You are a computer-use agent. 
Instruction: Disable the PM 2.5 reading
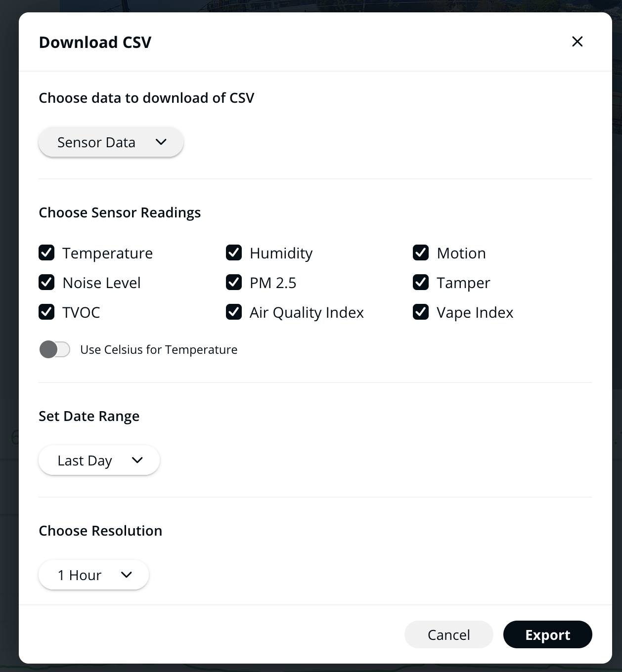tap(234, 282)
